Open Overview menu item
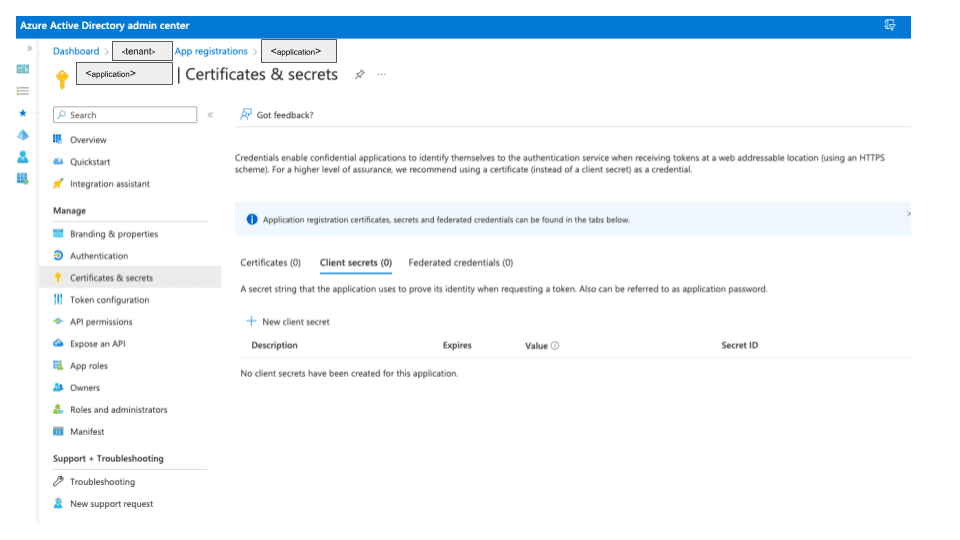960x540 pixels. [88, 140]
